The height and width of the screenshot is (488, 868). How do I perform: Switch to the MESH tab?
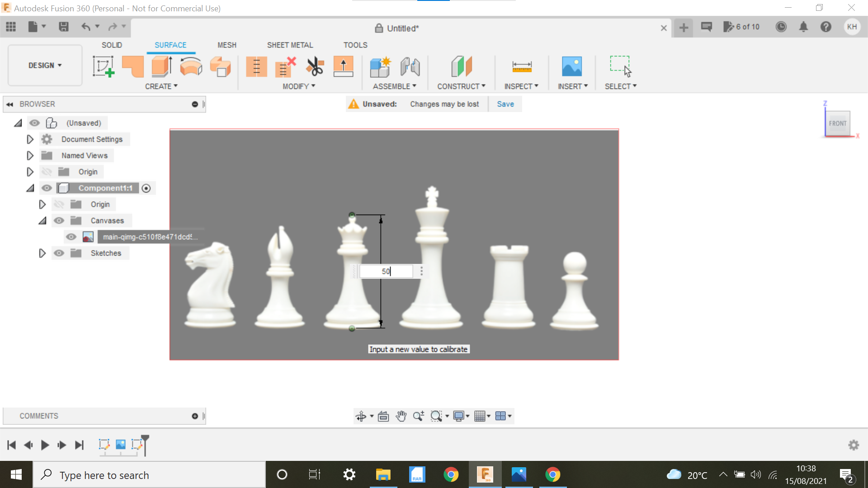pyautogui.click(x=226, y=45)
